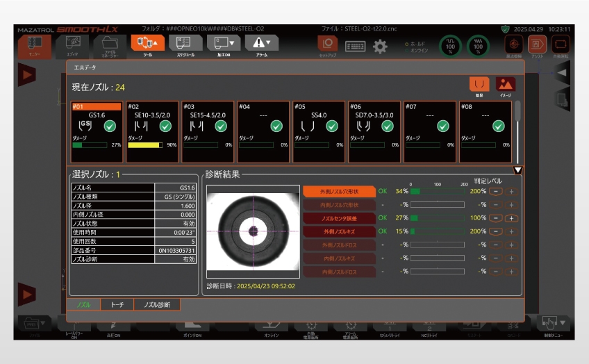Click the ノズルセンタ誤差 diagnosis button

point(338,217)
